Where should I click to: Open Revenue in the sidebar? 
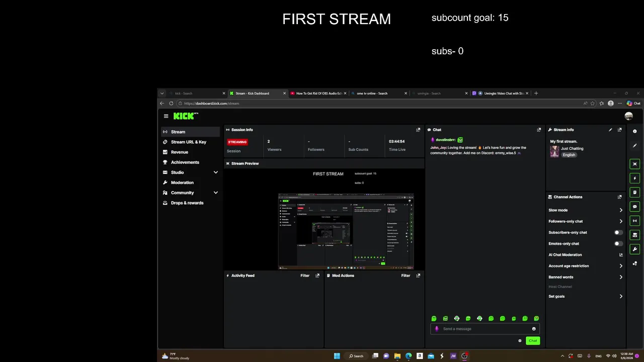pyautogui.click(x=190, y=152)
